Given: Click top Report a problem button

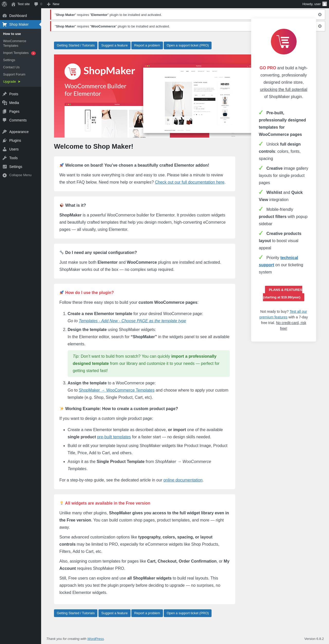Looking at the screenshot, I should click(x=147, y=45).
